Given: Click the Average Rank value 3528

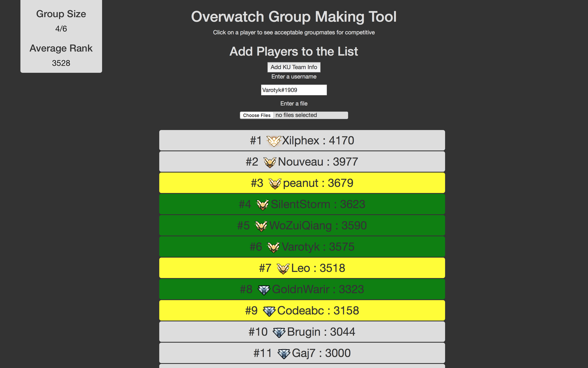Looking at the screenshot, I should tap(61, 63).
